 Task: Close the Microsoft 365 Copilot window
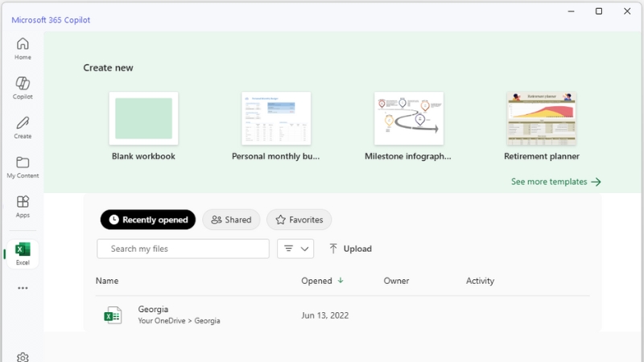coord(627,11)
